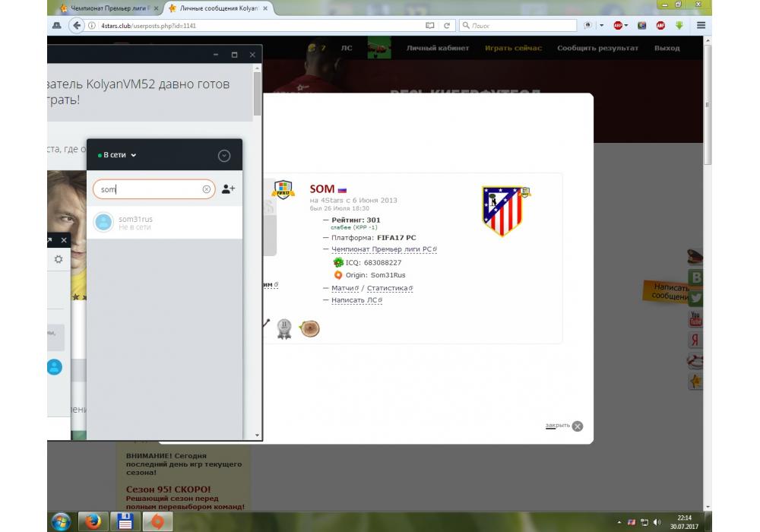This screenshot has width=760, height=532.
Task: Switch to 'Чемпионат Премьер лиги' browser tab
Action: [109, 8]
